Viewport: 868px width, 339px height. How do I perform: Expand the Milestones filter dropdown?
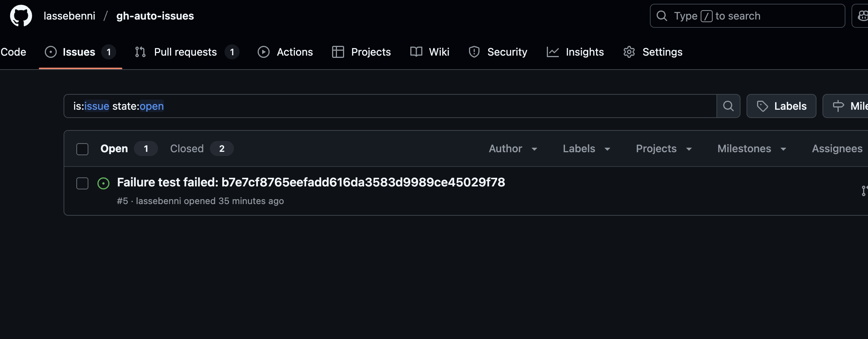(x=751, y=149)
